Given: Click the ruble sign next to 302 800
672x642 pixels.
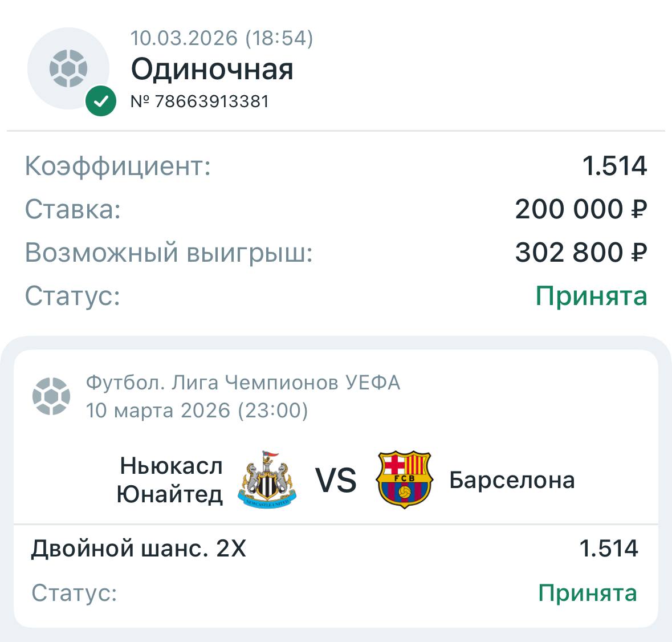Looking at the screenshot, I should click(639, 253).
